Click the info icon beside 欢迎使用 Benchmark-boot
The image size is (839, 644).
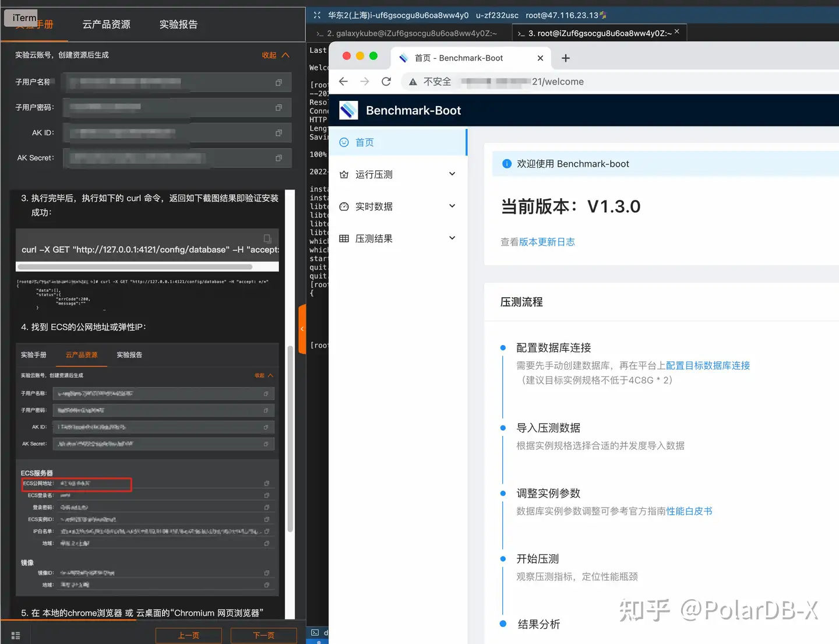[507, 164]
